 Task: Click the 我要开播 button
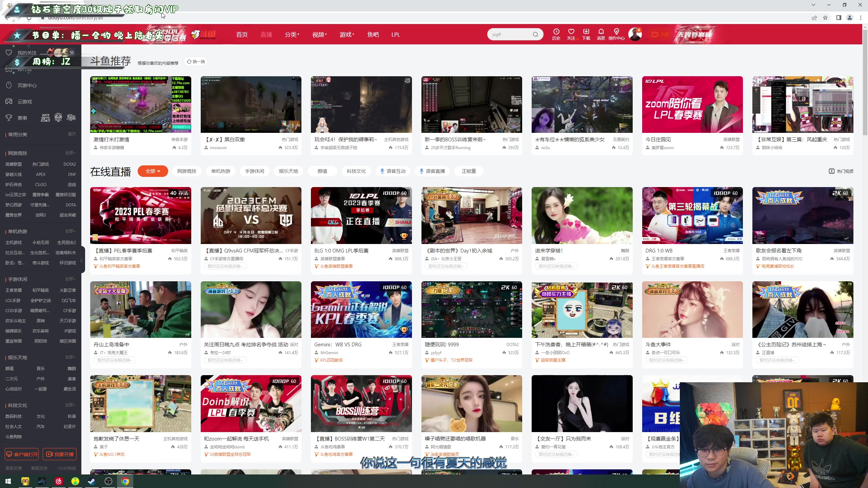pyautogui.click(x=60, y=454)
